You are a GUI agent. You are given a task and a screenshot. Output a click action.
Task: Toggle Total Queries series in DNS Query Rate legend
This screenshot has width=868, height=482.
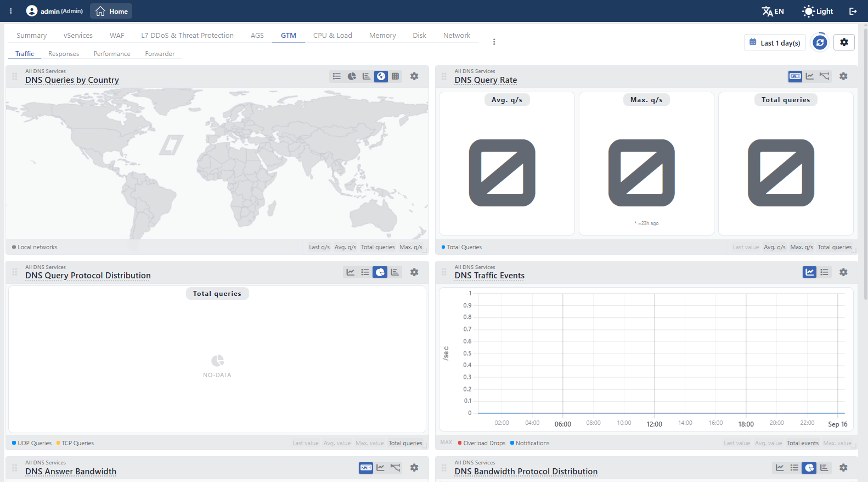tap(461, 247)
